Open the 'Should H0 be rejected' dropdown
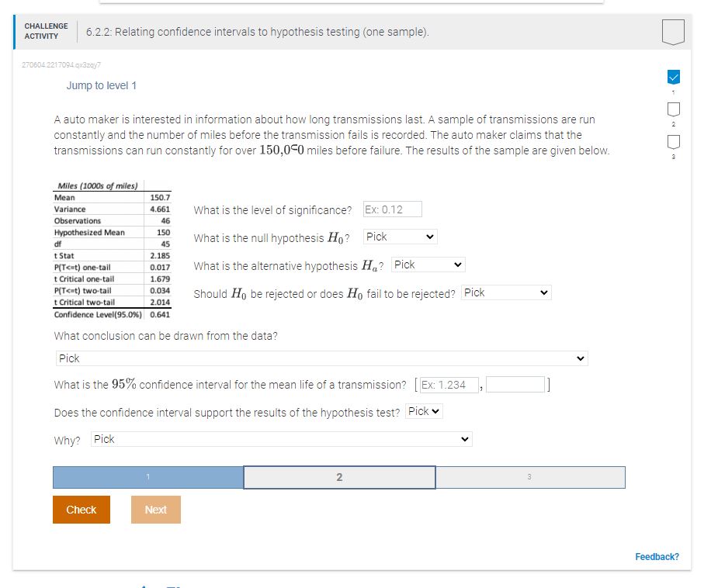Screen dimensions: 718x588 click(x=505, y=292)
